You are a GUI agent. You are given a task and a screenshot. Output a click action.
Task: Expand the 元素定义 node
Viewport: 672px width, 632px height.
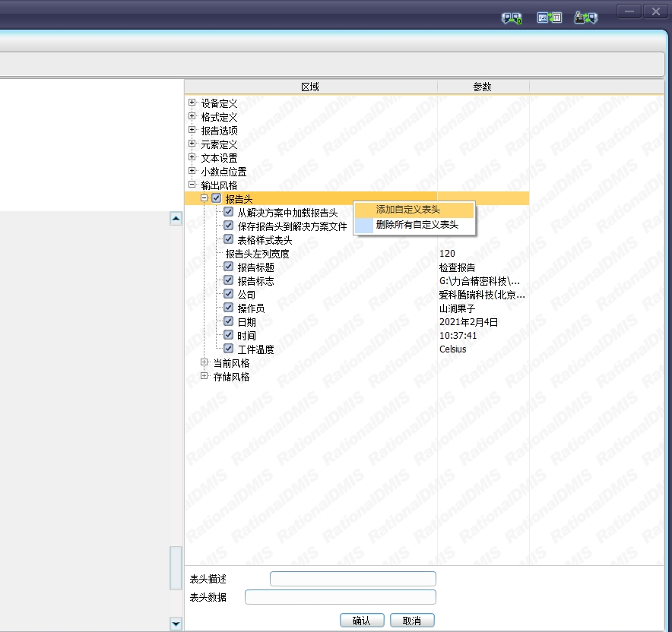[x=192, y=144]
